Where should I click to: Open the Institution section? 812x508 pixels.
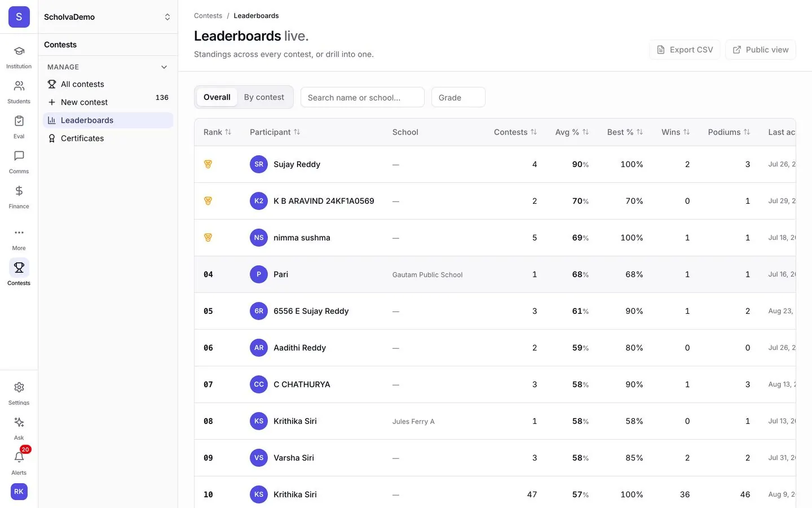[x=19, y=58]
